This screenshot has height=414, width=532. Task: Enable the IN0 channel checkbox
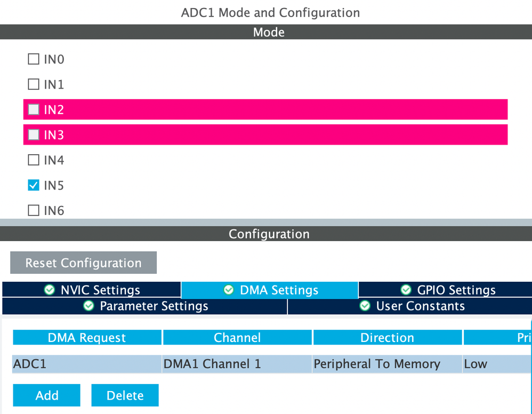(34, 59)
